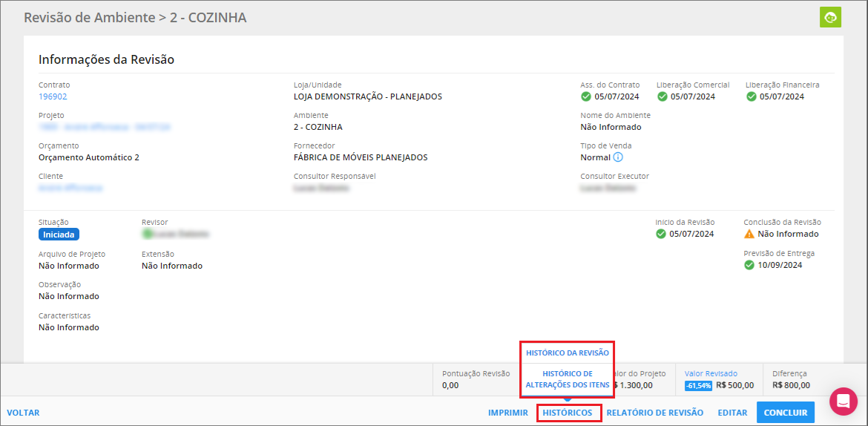The image size is (868, 426).
Task: Click the Ambiente value '2 - COZINHA'
Action: [318, 127]
